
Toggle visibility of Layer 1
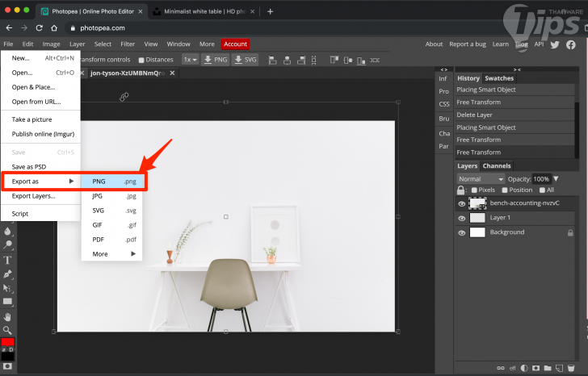pyautogui.click(x=462, y=218)
